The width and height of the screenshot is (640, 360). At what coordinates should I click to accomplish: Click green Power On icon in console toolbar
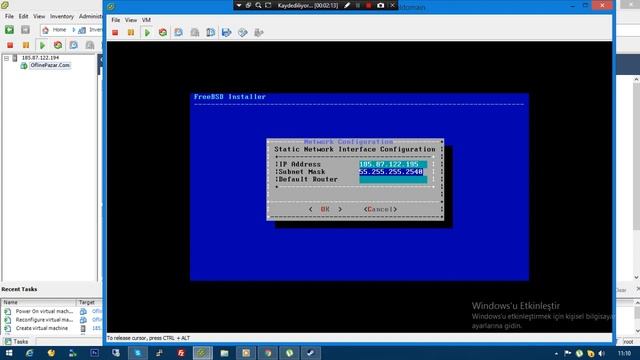click(x=147, y=33)
